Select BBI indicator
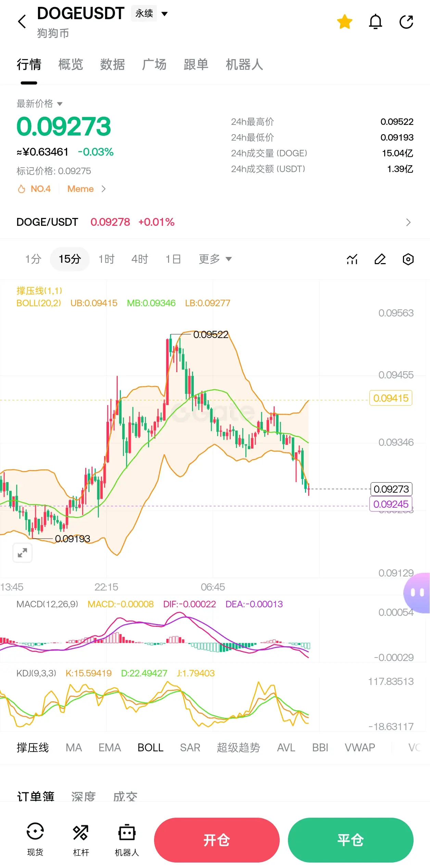This screenshot has height=868, width=430. tap(320, 748)
